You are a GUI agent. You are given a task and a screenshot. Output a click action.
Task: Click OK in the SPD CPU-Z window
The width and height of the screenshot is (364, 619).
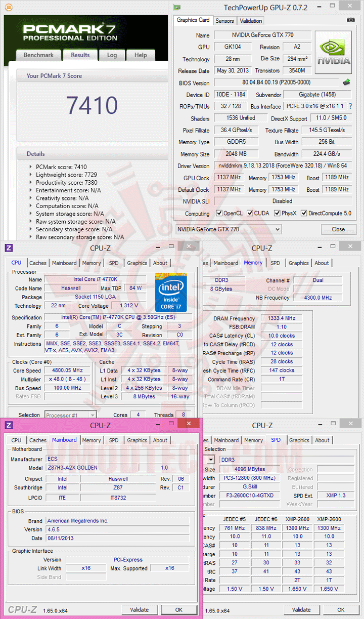pyautogui.click(x=341, y=610)
